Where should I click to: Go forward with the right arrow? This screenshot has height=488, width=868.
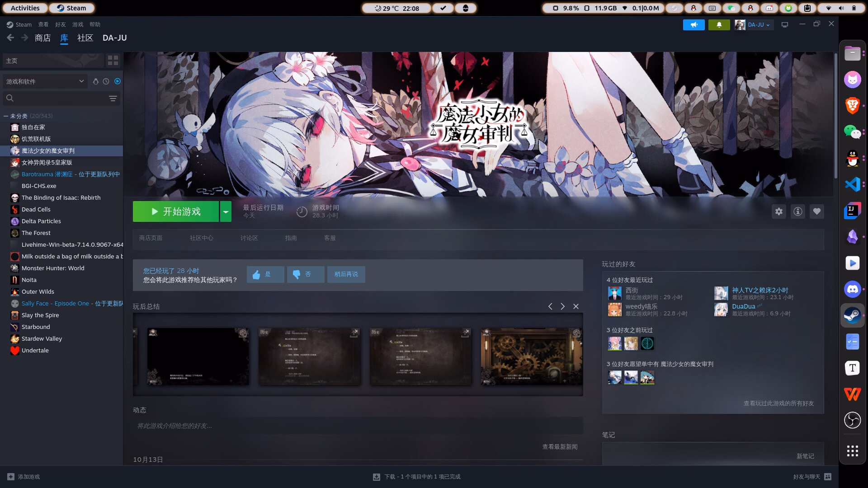point(25,38)
